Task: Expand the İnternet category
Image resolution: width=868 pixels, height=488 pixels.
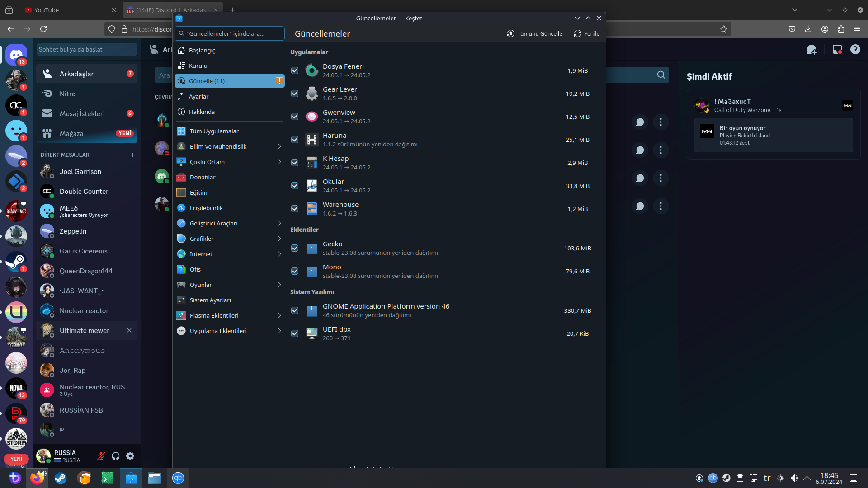Action: 230,254
